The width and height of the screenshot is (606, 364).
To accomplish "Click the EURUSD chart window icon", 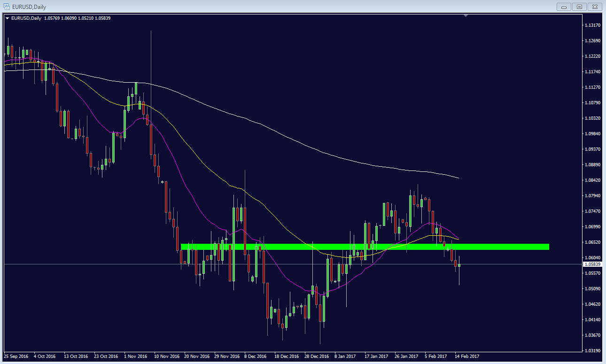I will (x=6, y=7).
